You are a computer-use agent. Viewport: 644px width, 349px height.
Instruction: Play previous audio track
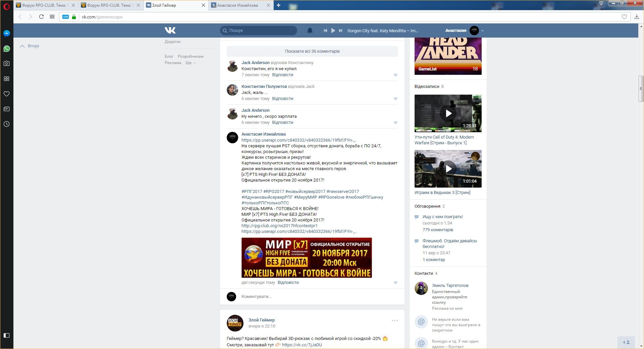coord(325,31)
